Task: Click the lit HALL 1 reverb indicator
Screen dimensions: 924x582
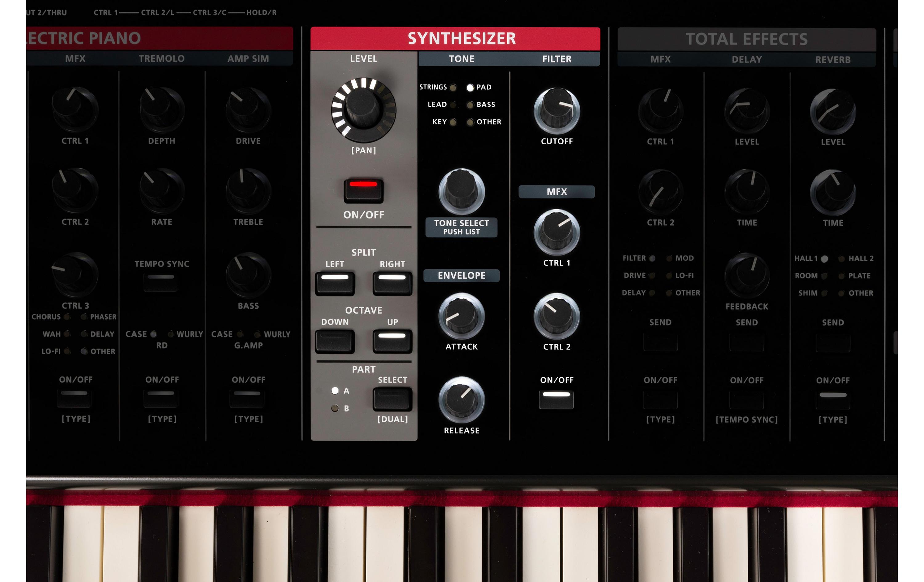Action: click(824, 259)
